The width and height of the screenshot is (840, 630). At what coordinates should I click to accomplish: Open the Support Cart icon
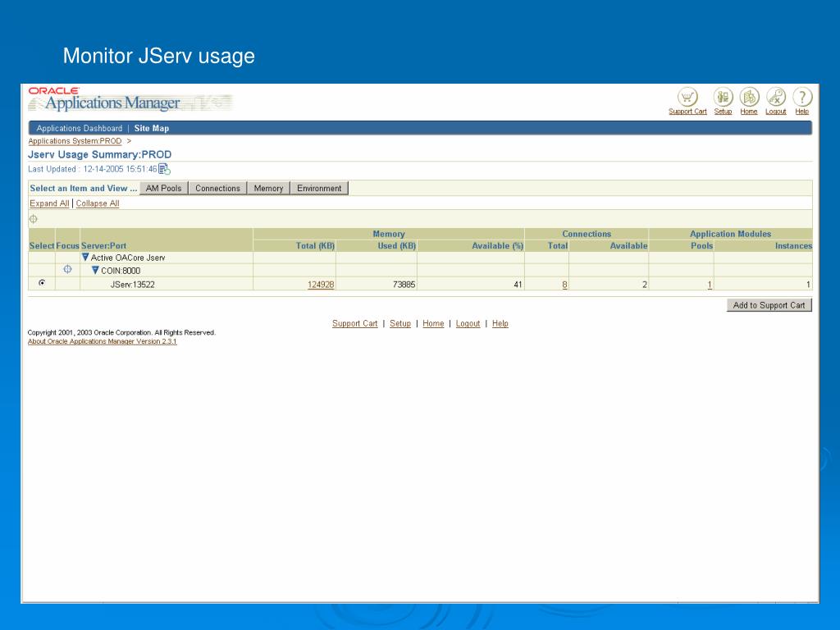(x=687, y=98)
